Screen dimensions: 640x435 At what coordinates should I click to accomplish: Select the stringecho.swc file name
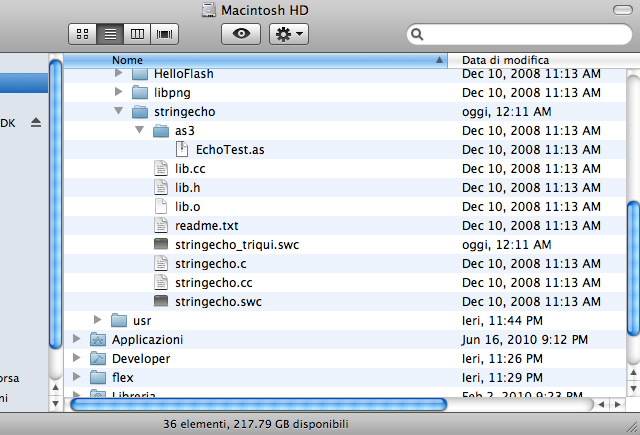pyautogui.click(x=218, y=302)
